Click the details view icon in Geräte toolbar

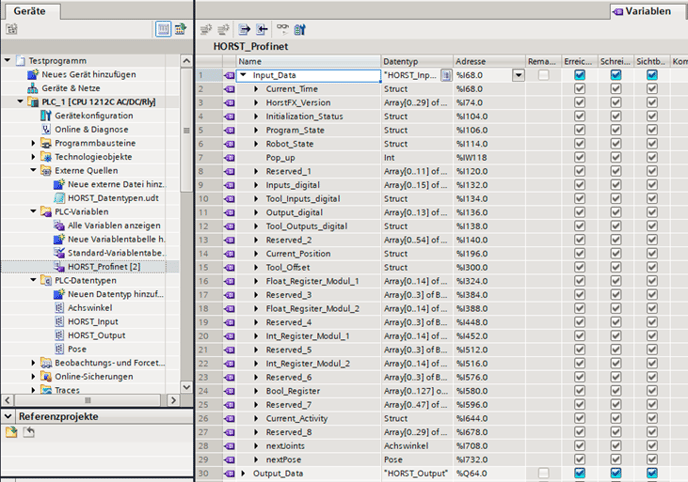(165, 31)
